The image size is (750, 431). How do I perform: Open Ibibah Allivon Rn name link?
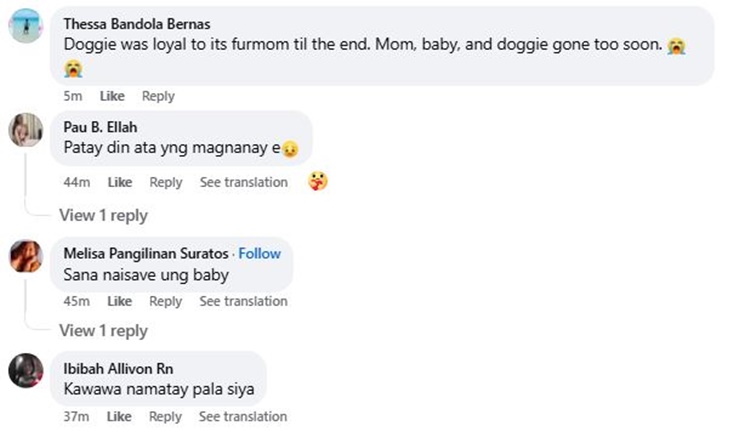point(118,368)
